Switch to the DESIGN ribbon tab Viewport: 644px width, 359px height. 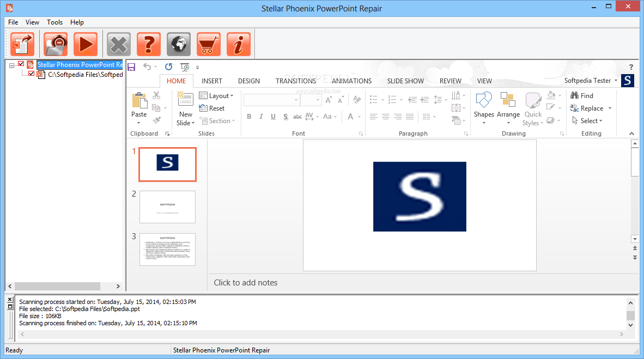(249, 81)
